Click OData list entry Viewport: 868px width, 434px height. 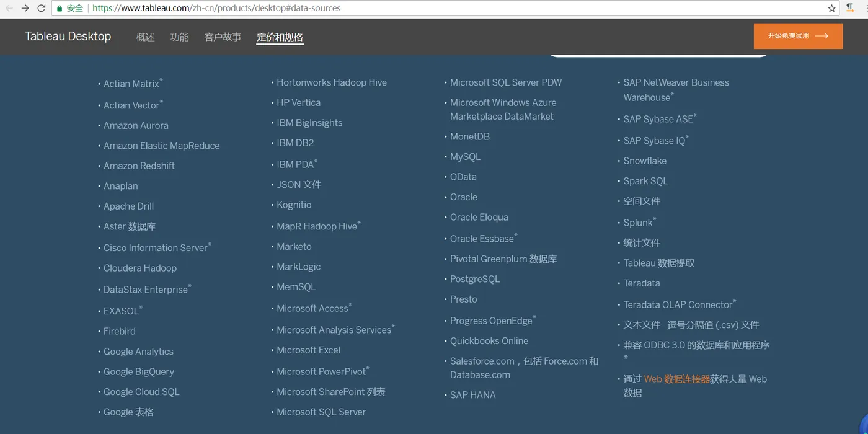pos(463,177)
